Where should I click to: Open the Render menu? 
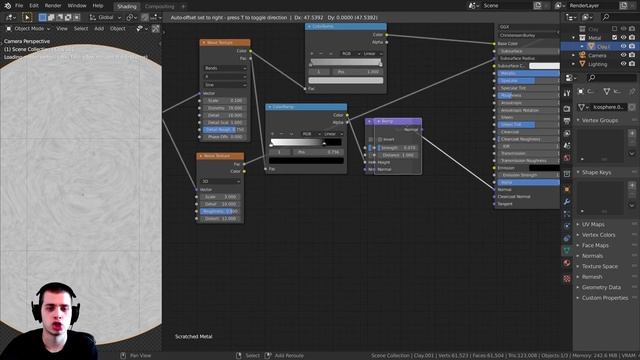point(53,6)
